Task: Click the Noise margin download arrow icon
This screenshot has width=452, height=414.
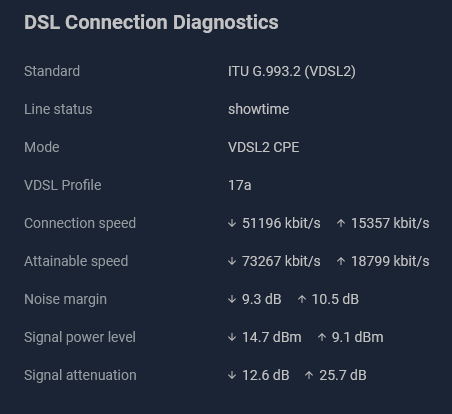Action: 232,299
